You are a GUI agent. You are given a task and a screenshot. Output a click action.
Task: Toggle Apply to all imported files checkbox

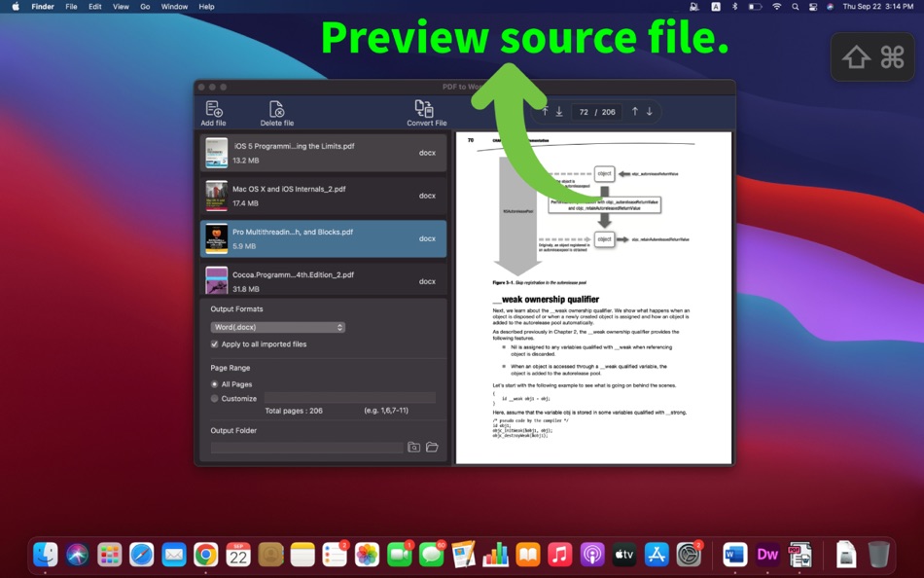(x=215, y=343)
